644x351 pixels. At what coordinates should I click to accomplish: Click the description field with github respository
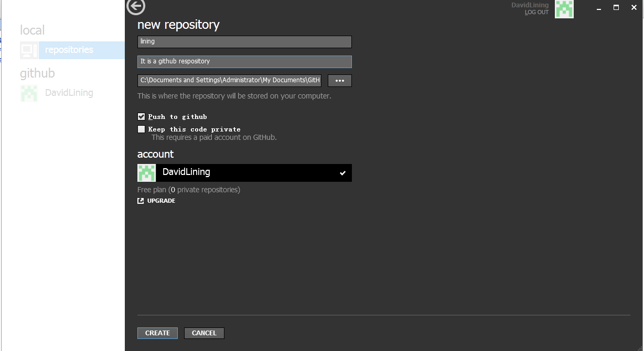(x=244, y=62)
